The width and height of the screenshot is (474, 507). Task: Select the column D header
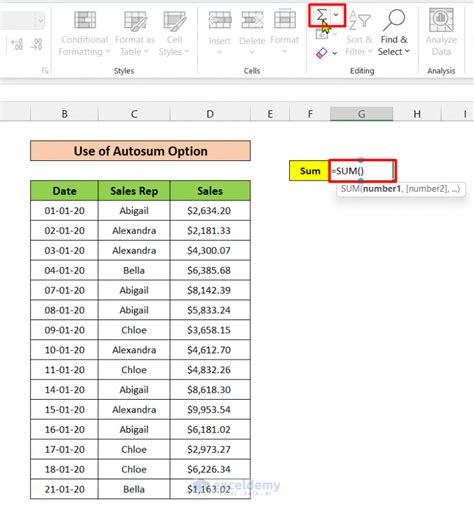pyautogui.click(x=210, y=114)
